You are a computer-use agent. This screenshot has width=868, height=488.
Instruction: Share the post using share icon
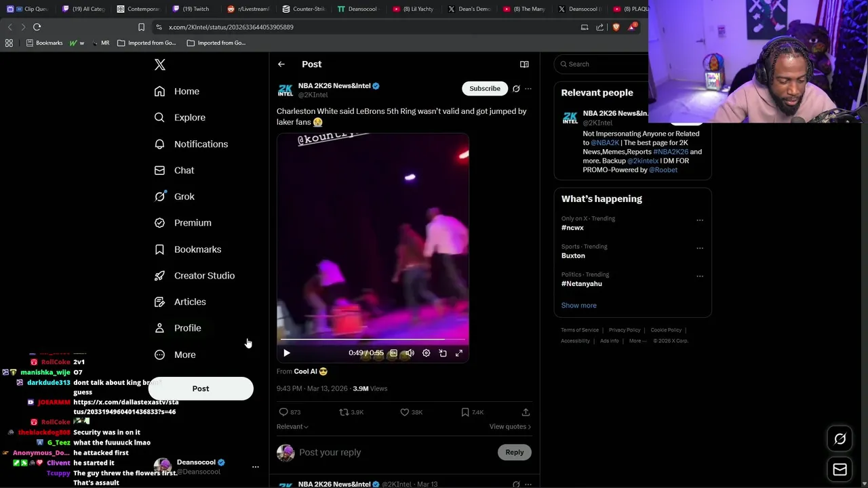[x=526, y=412]
